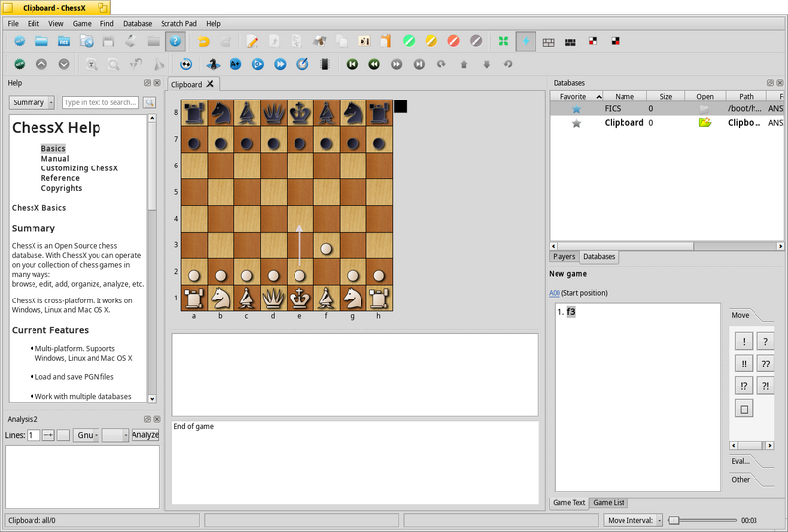
Task: Click the white brick-grid layout icon
Action: coord(549,42)
